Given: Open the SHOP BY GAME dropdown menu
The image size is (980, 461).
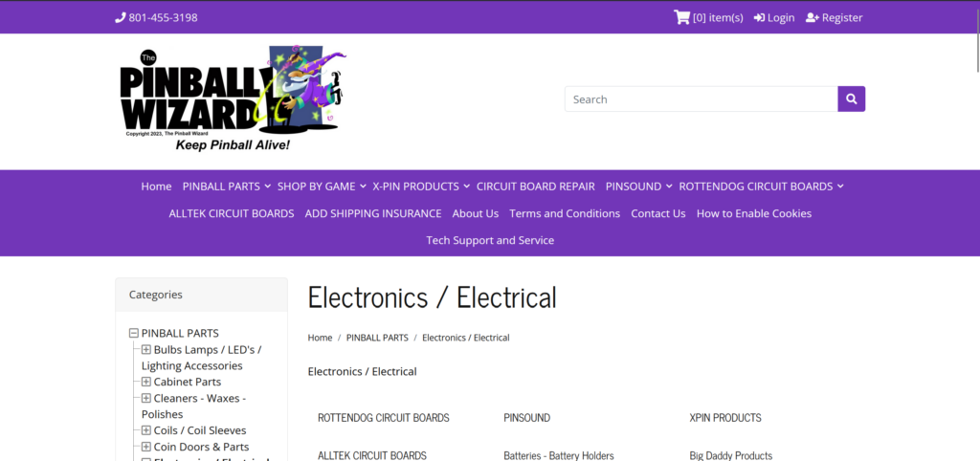Looking at the screenshot, I should [x=322, y=187].
